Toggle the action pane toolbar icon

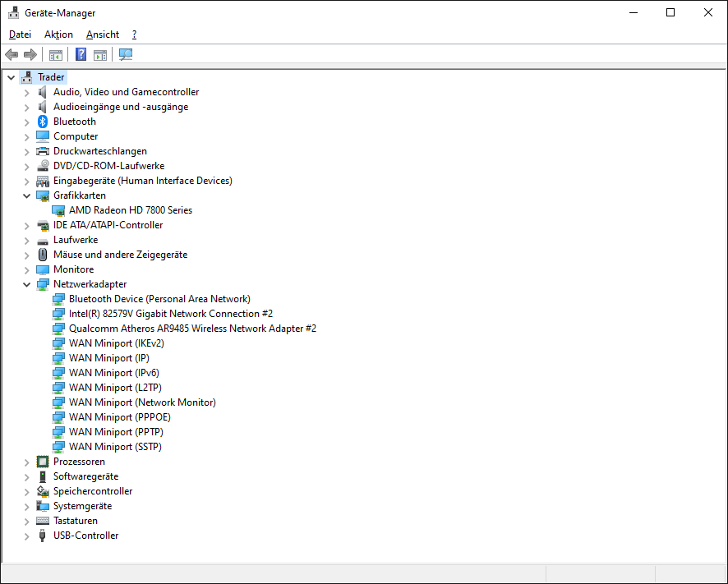[100, 55]
